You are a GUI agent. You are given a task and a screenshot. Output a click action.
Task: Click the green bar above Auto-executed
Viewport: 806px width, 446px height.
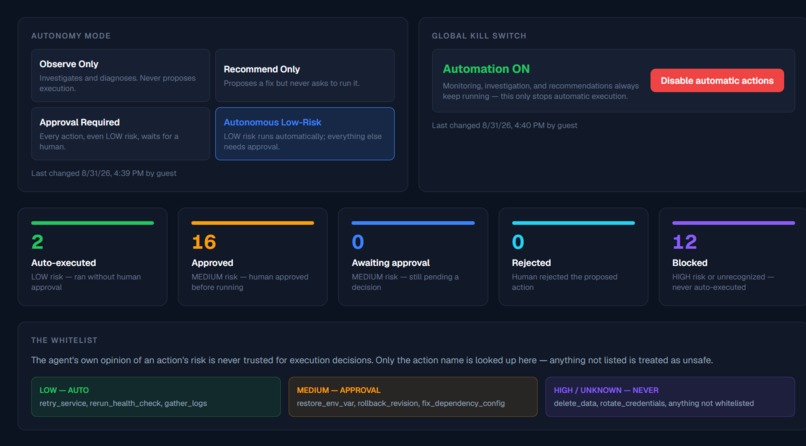(x=93, y=223)
